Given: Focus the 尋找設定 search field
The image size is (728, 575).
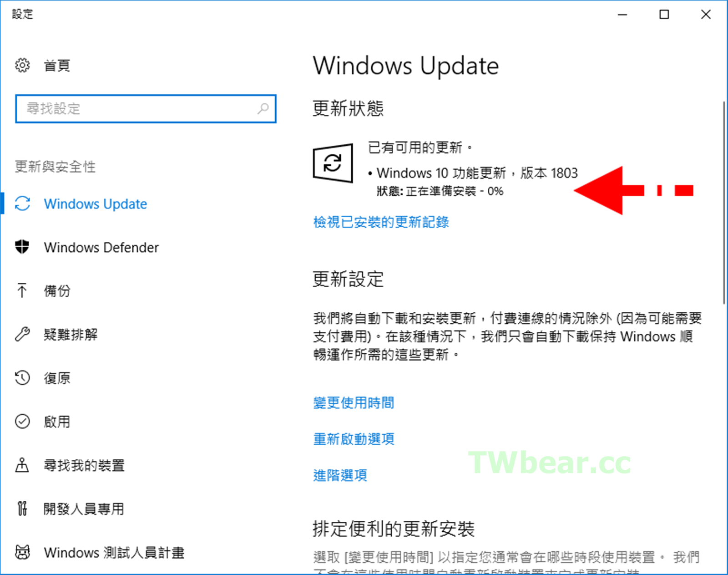Looking at the screenshot, I should coord(146,109).
